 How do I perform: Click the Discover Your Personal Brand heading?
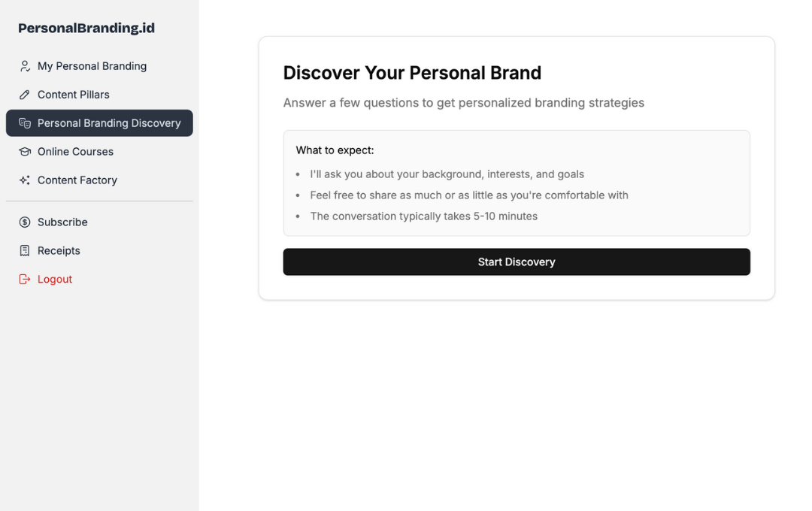[x=412, y=72]
